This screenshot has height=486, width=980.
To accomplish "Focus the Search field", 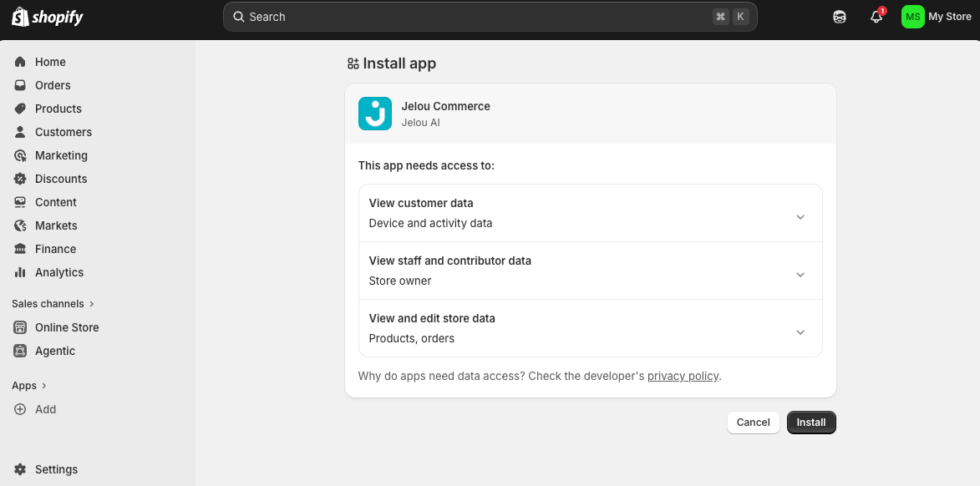I will 490,17.
